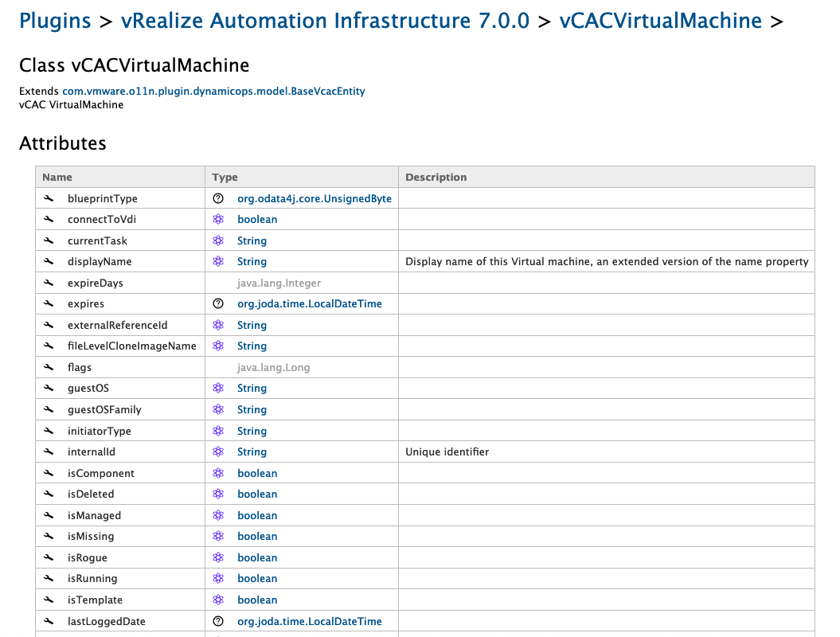Click the atom type icon for guestOS
This screenshot has height=637, width=840.
point(218,389)
